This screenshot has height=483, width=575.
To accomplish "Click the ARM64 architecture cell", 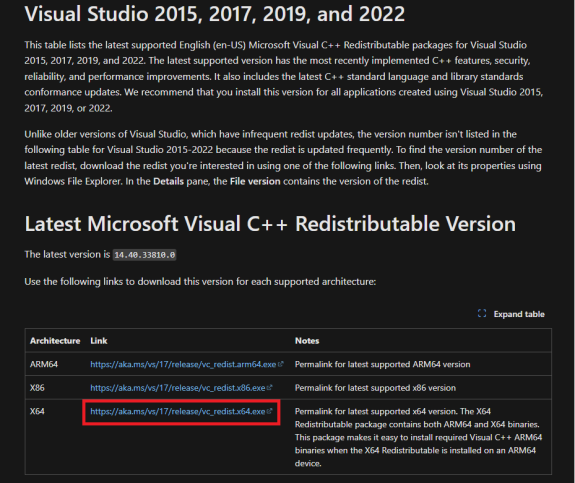I will point(44,364).
